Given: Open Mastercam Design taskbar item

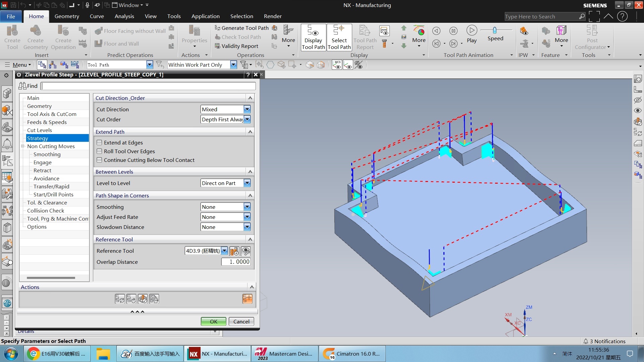Looking at the screenshot, I should (284, 354).
